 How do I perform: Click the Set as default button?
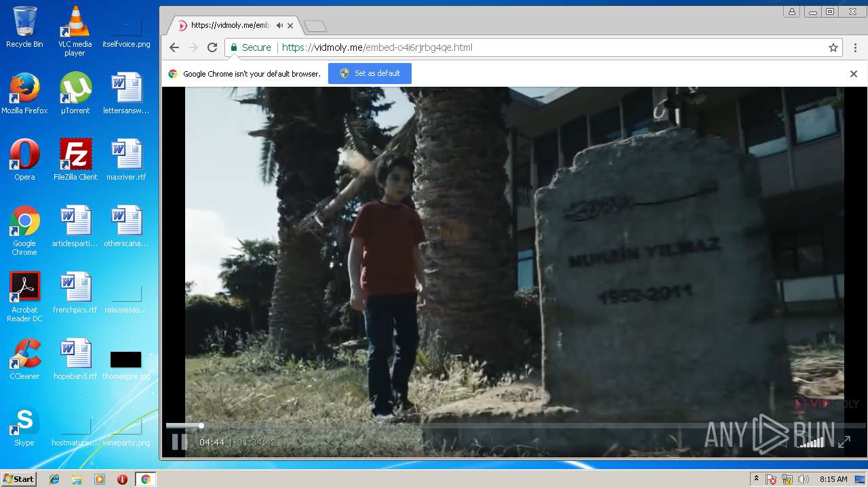point(370,73)
